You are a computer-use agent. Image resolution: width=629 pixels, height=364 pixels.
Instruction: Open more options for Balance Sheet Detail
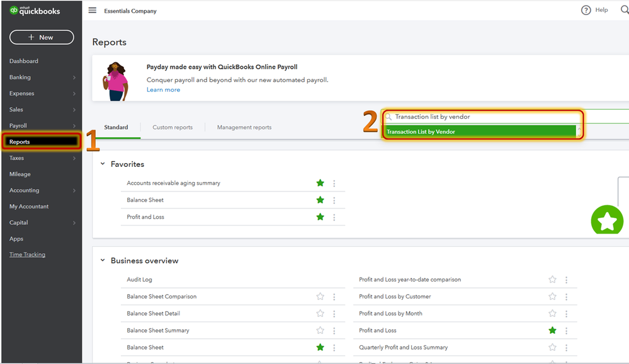pos(334,314)
